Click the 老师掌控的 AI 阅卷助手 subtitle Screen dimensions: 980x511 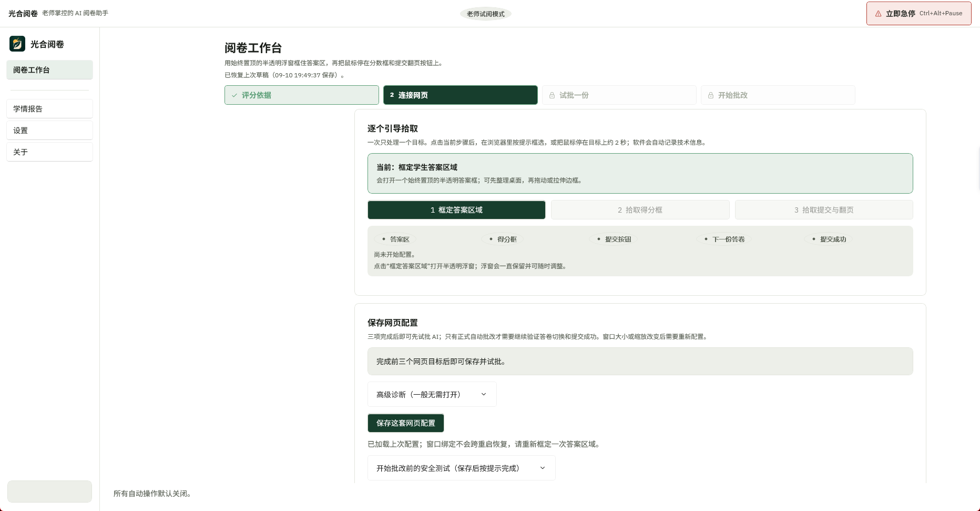[75, 13]
